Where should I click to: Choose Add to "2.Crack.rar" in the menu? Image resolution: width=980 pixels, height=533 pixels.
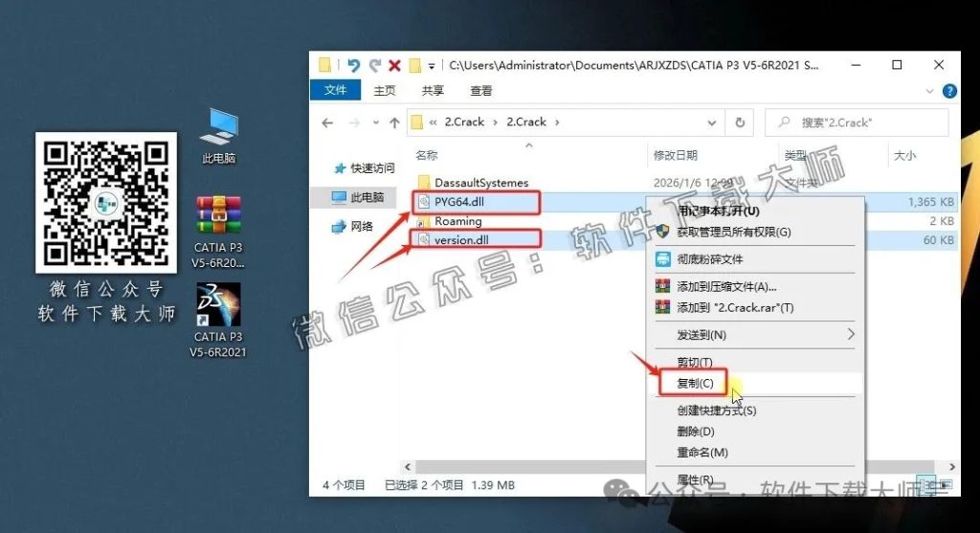coord(755,307)
